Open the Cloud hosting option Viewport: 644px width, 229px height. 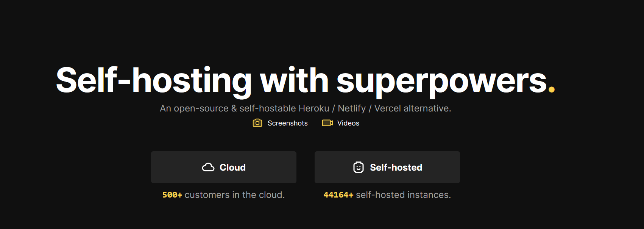click(x=224, y=167)
